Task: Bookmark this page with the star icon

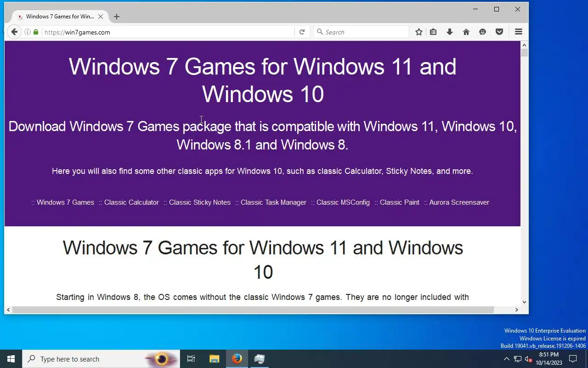Action: pyautogui.click(x=419, y=32)
